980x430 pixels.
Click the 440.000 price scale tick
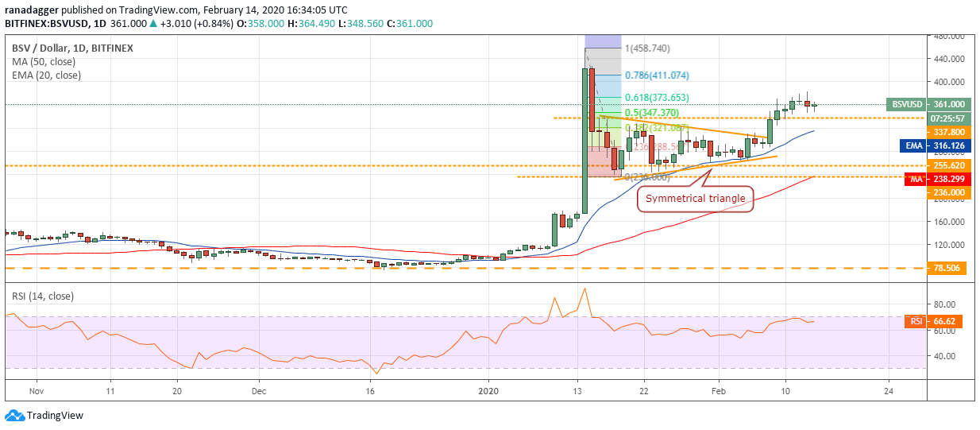click(950, 59)
